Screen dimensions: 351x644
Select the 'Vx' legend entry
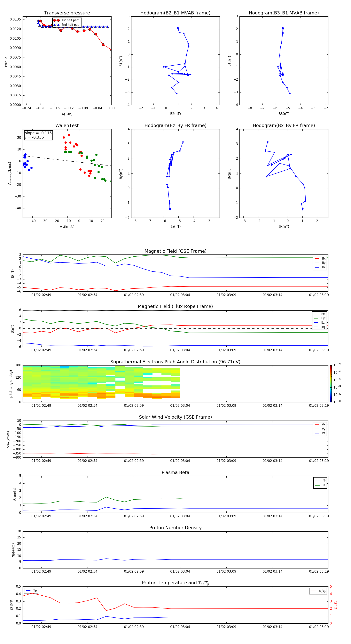pyautogui.click(x=320, y=424)
